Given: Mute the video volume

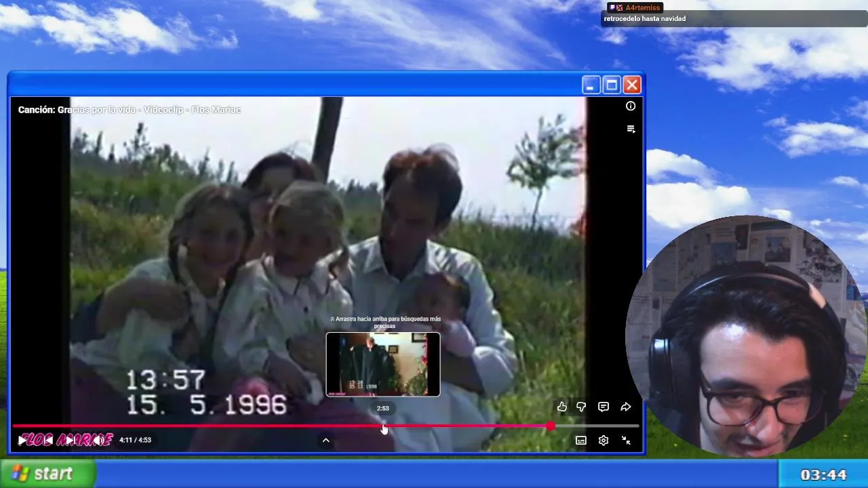Looking at the screenshot, I should [99, 441].
